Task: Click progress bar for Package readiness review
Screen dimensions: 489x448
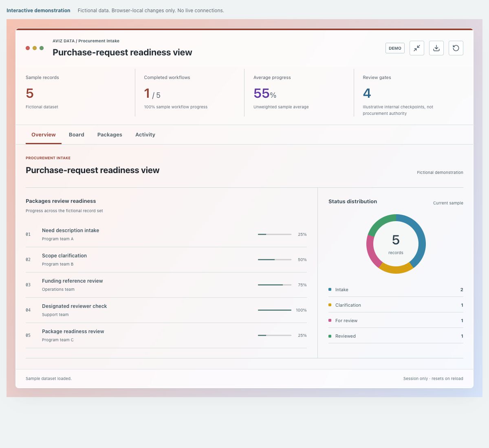Action: point(275,336)
